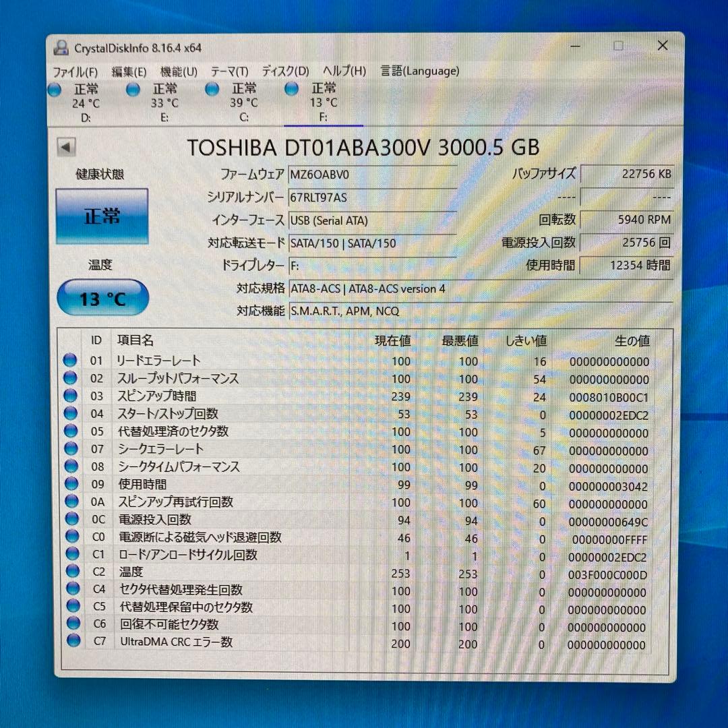Switch to disk E: at 33 °C
Viewport: 728px width, 728px height.
(154, 102)
